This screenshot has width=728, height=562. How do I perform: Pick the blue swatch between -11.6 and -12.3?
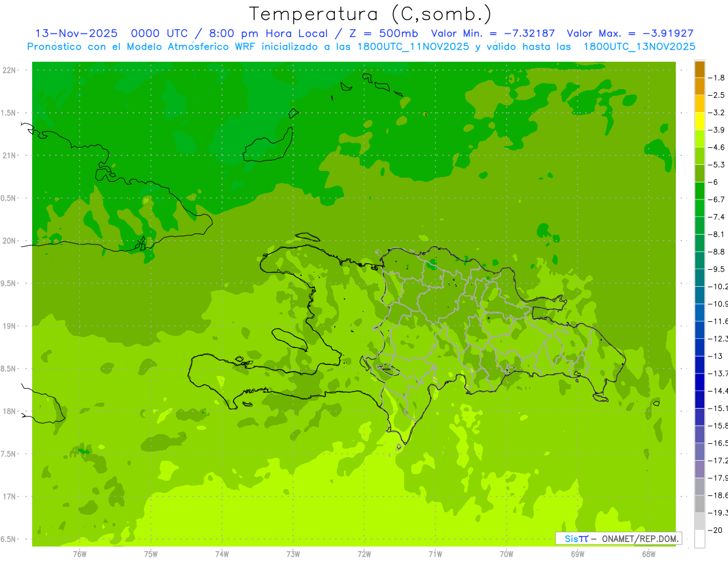click(699, 330)
